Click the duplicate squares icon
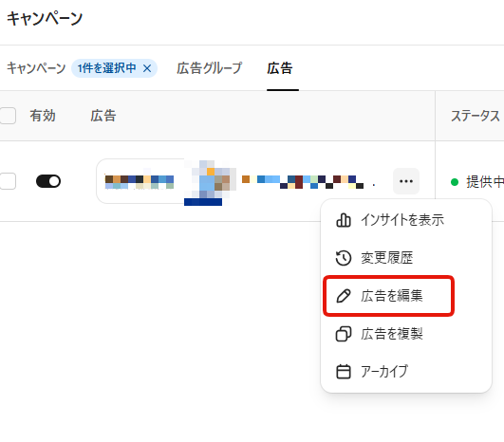This screenshot has height=442, width=504. click(x=344, y=334)
